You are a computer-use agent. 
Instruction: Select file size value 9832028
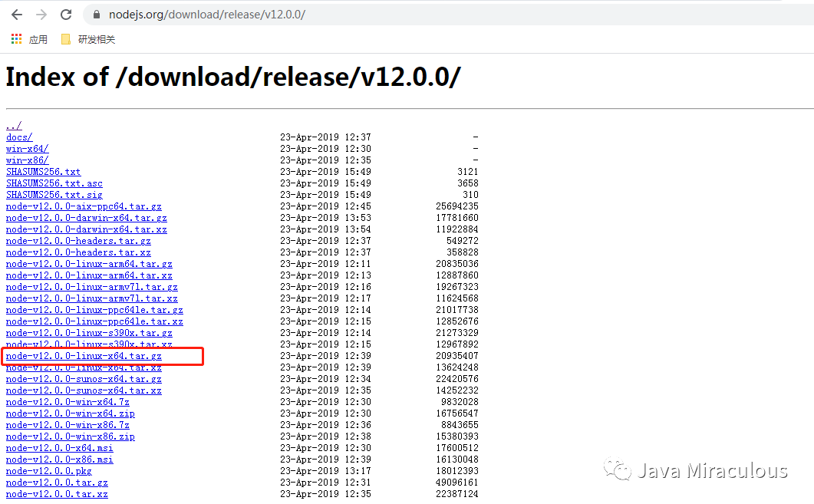coord(460,402)
